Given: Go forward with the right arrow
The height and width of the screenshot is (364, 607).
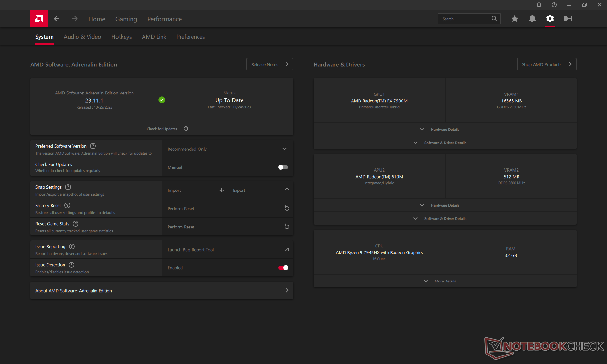Looking at the screenshot, I should tap(75, 19).
